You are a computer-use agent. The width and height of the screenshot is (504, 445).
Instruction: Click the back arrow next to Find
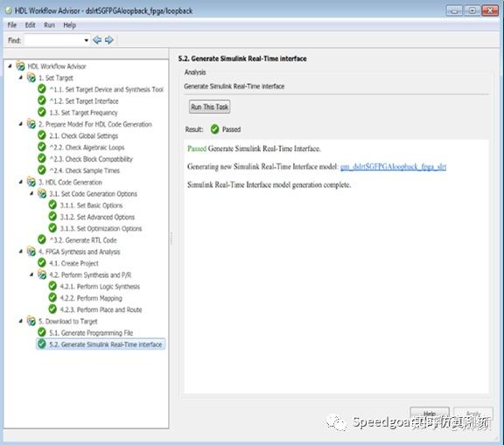(97, 40)
